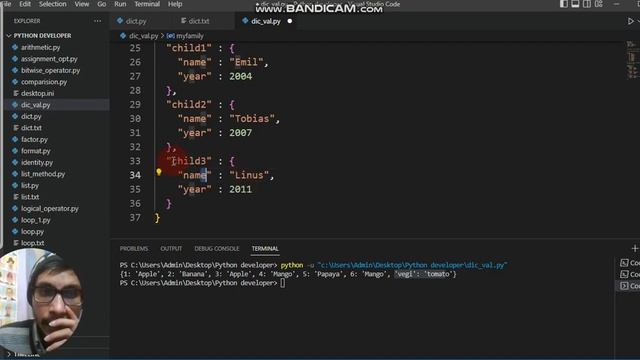Open the Edit menu
Image resolution: width=640 pixels, height=360 pixels.
coord(25,4)
